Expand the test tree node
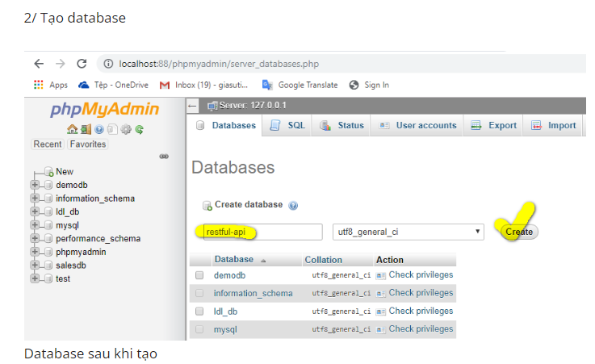Image resolution: width=595 pixels, height=364 pixels. point(35,278)
